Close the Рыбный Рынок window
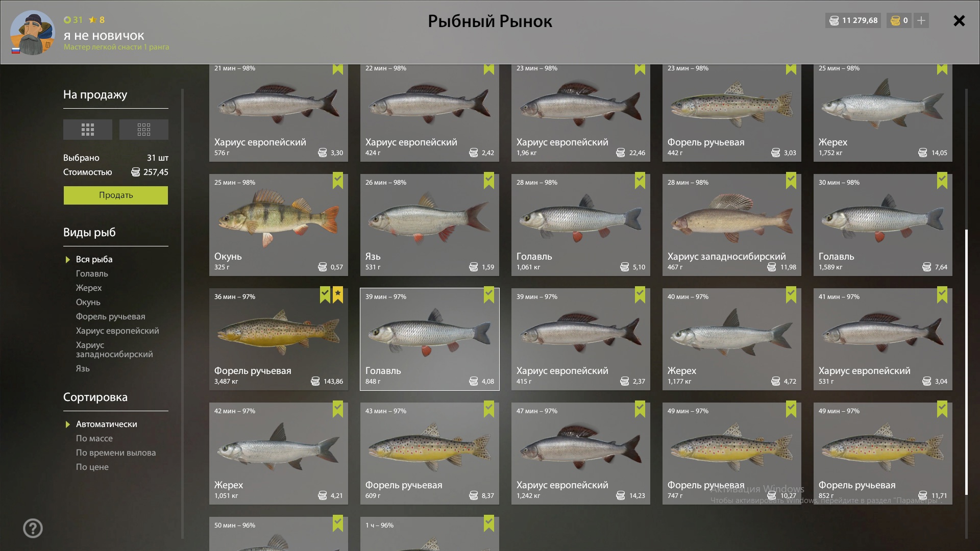This screenshot has width=980, height=551. pos(959,20)
